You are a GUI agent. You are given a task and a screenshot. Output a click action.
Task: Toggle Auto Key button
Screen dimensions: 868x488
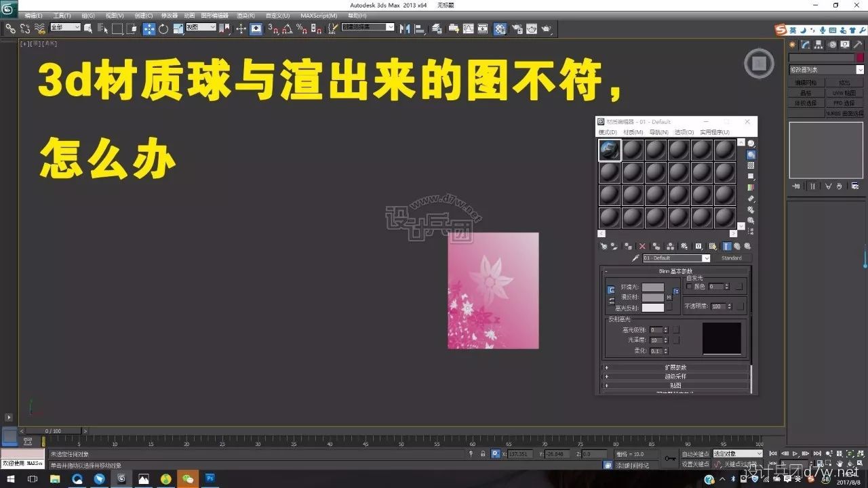point(696,453)
